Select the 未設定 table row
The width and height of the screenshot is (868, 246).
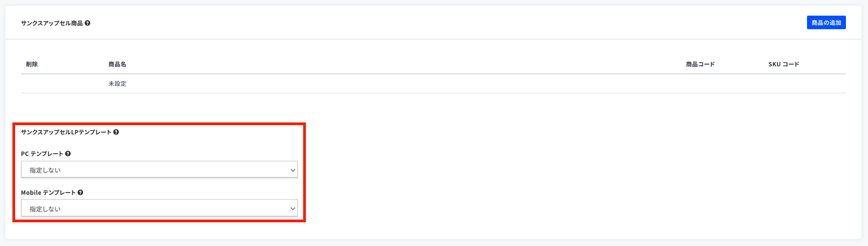coord(433,84)
